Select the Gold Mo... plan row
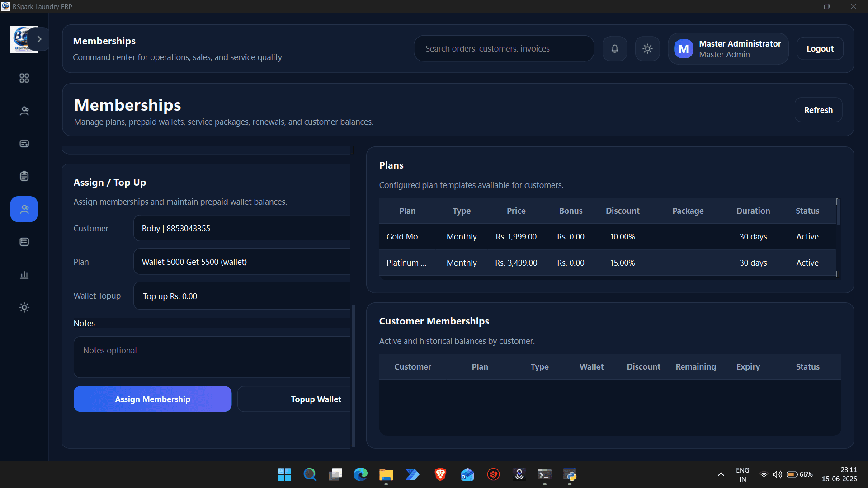The height and width of the screenshot is (488, 868). coord(608,237)
